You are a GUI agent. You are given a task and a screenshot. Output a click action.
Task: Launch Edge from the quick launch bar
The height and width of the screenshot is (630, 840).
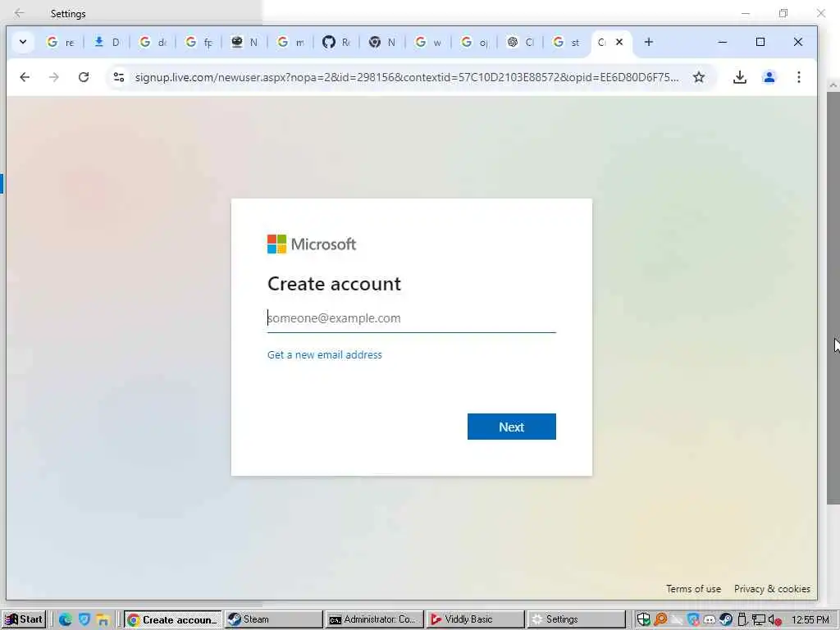pos(66,620)
